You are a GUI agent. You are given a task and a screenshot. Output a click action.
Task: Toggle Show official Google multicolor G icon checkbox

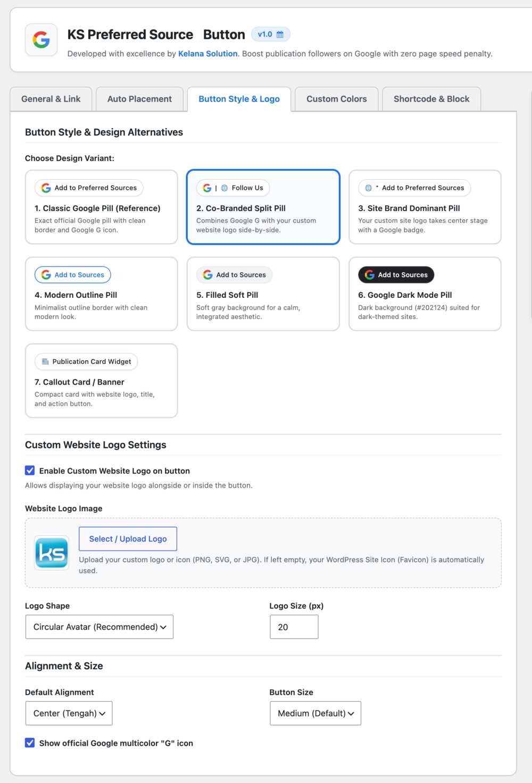[x=30, y=743]
